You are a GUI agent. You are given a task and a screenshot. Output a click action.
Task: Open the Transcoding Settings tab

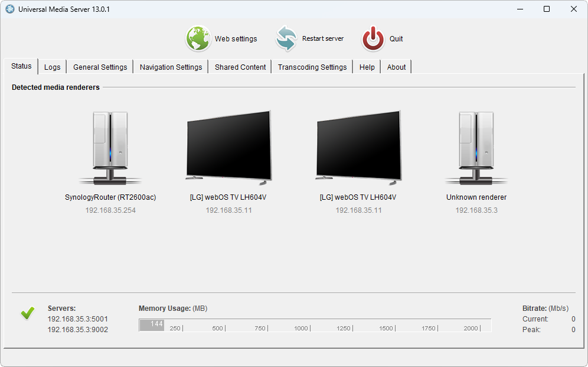(312, 67)
